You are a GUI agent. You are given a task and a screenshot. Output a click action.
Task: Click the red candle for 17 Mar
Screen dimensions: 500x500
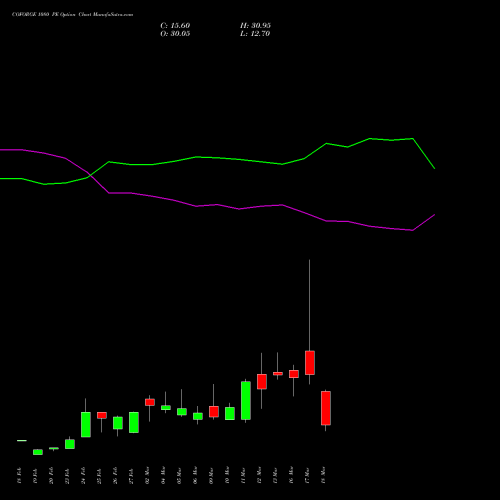pos(310,363)
